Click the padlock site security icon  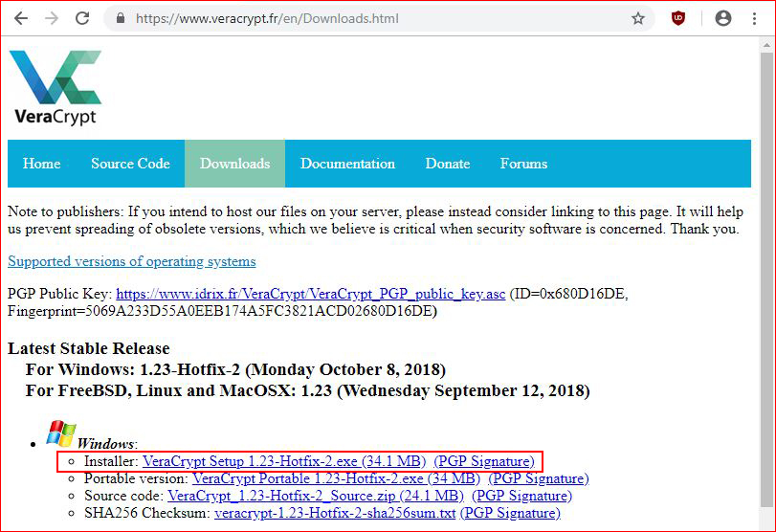pos(121,18)
